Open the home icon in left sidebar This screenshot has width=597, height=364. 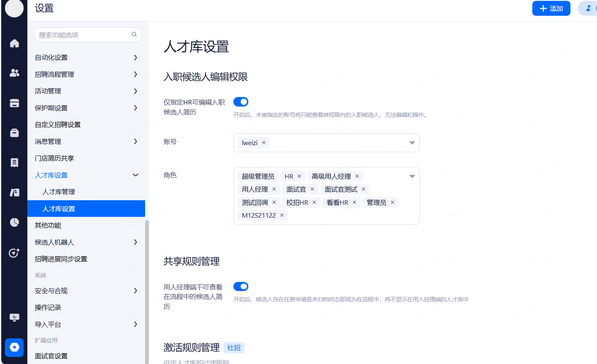tap(15, 44)
